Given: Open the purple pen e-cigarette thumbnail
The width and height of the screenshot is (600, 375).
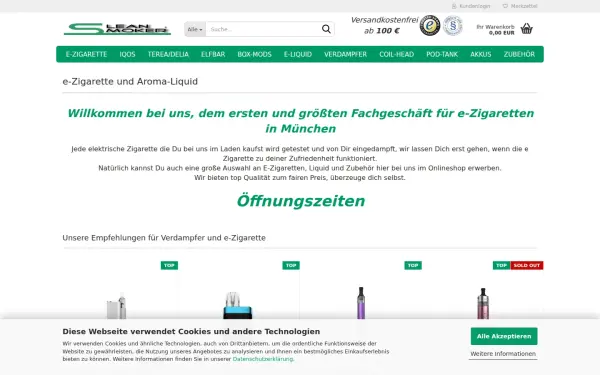Looking at the screenshot, I should 360,303.
